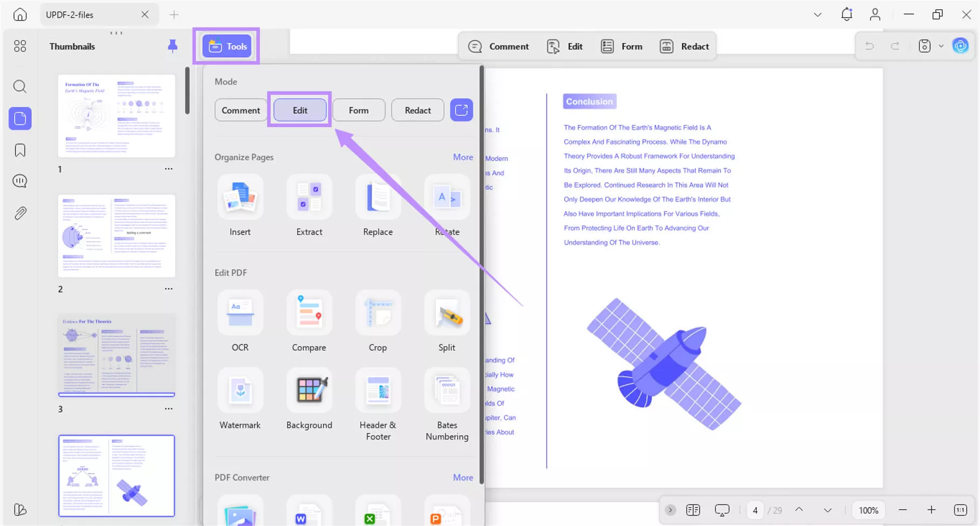Click the More link beside PDF Converter
This screenshot has height=526, width=980.
point(462,477)
